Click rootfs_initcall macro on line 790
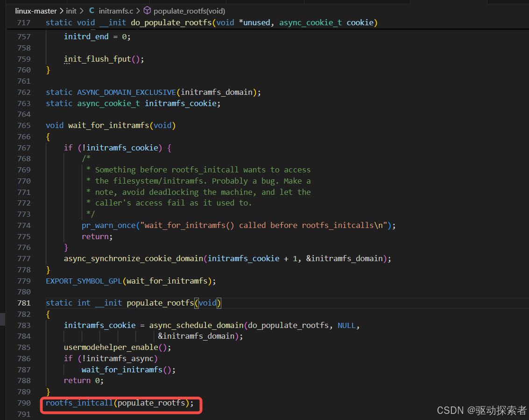This screenshot has width=529, height=420. [x=79, y=403]
